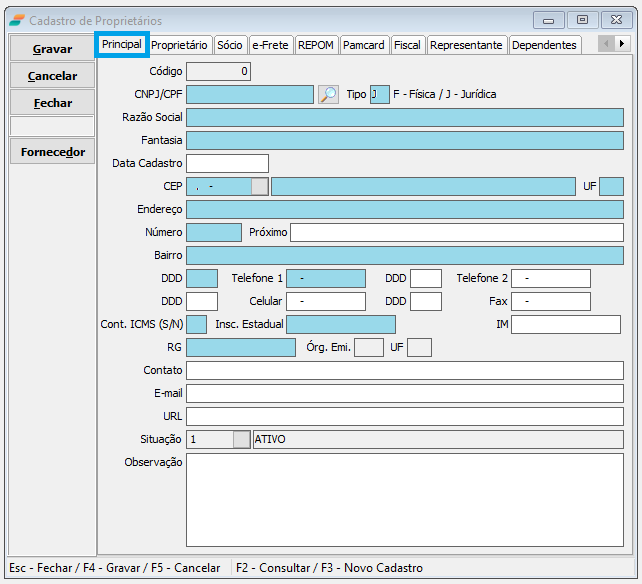Click the CNPJ/CPF magnifier search icon

pos(328,95)
